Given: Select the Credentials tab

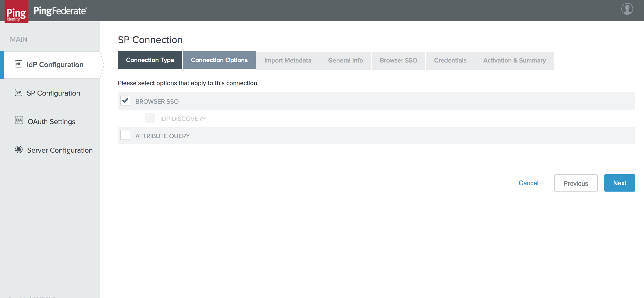Looking at the screenshot, I should [450, 60].
